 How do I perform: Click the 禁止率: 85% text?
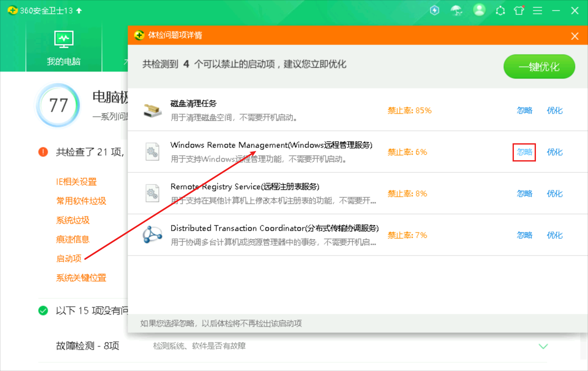pos(410,110)
